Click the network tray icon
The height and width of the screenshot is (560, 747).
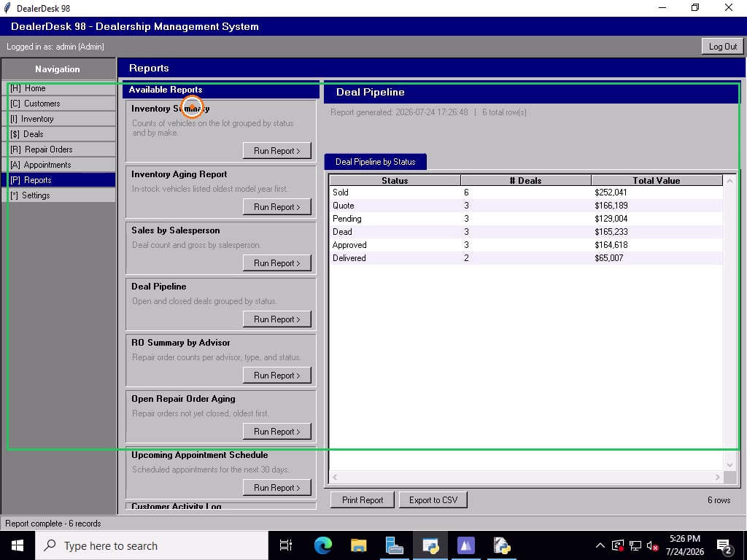pyautogui.click(x=635, y=546)
